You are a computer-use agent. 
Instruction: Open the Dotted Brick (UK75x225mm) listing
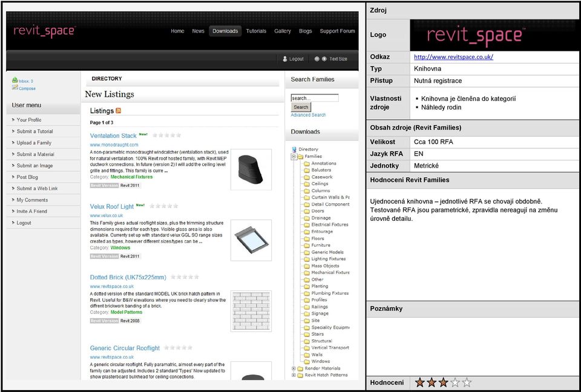(x=128, y=278)
